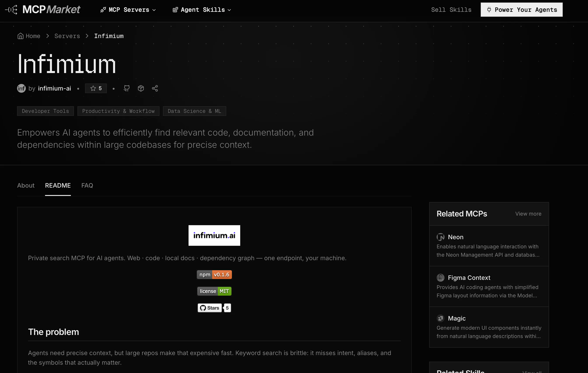Screen dimensions: 588x373
Task: Select the Data Science & ML tag
Action: click(x=194, y=111)
